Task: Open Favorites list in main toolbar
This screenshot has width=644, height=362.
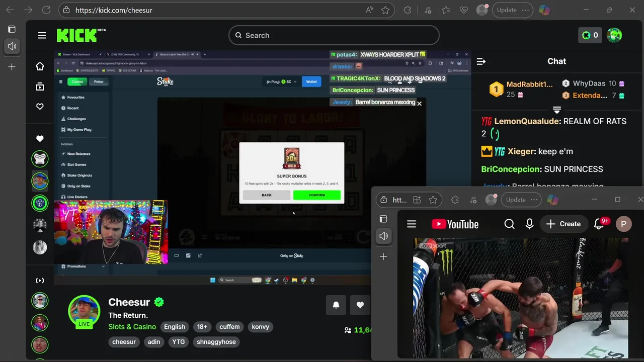Action: [446, 10]
